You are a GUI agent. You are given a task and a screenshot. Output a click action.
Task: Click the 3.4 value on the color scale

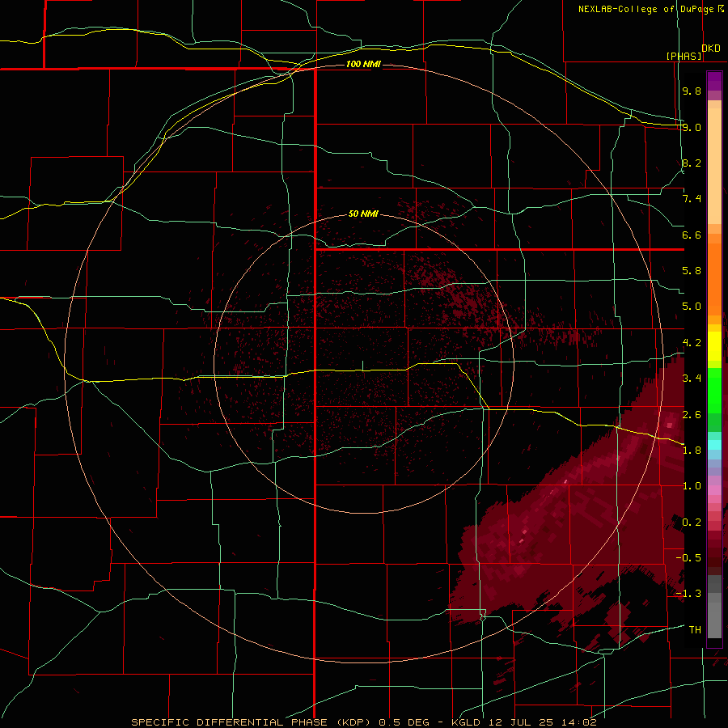coord(692,379)
